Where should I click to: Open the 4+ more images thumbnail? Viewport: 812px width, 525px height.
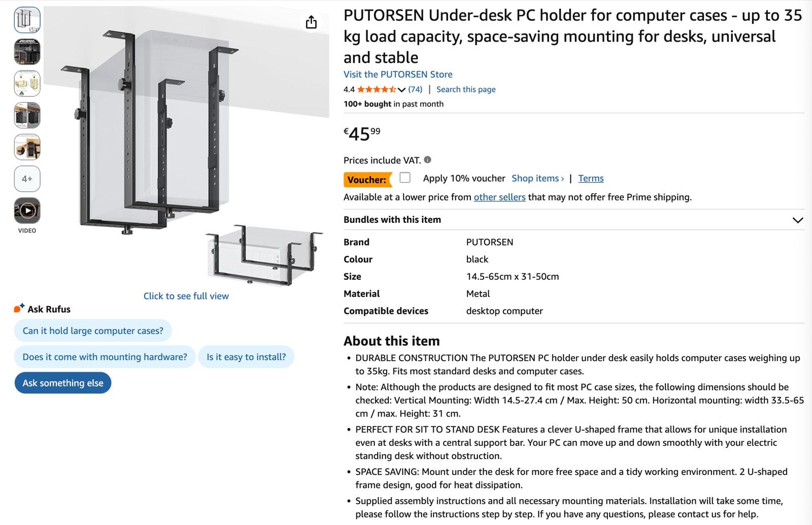(x=27, y=179)
